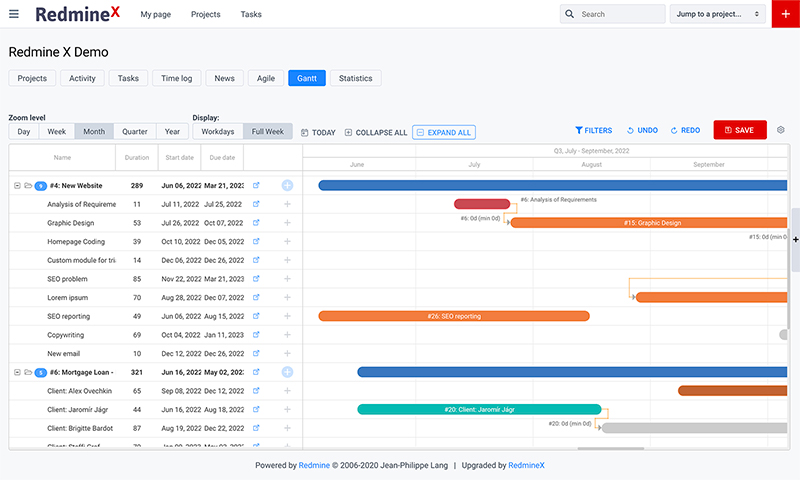The image size is (800, 480).
Task: Click plus icon on Graphic Design row
Action: click(x=287, y=223)
